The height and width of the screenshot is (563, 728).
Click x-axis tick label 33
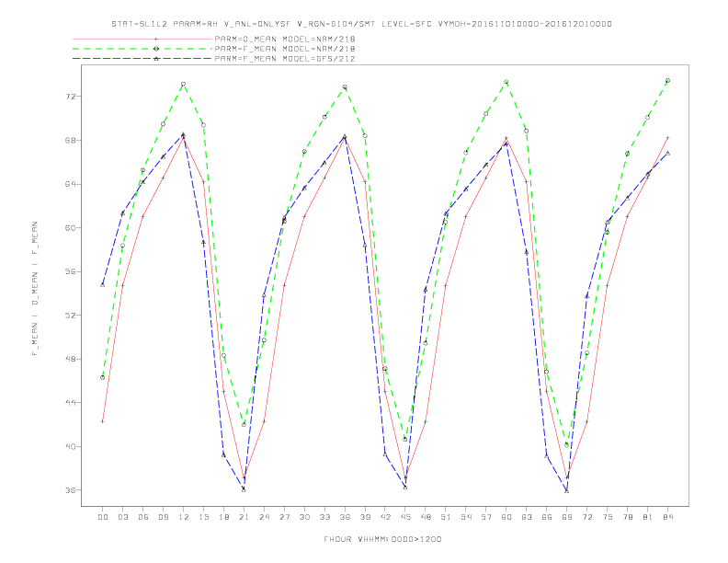tap(324, 517)
